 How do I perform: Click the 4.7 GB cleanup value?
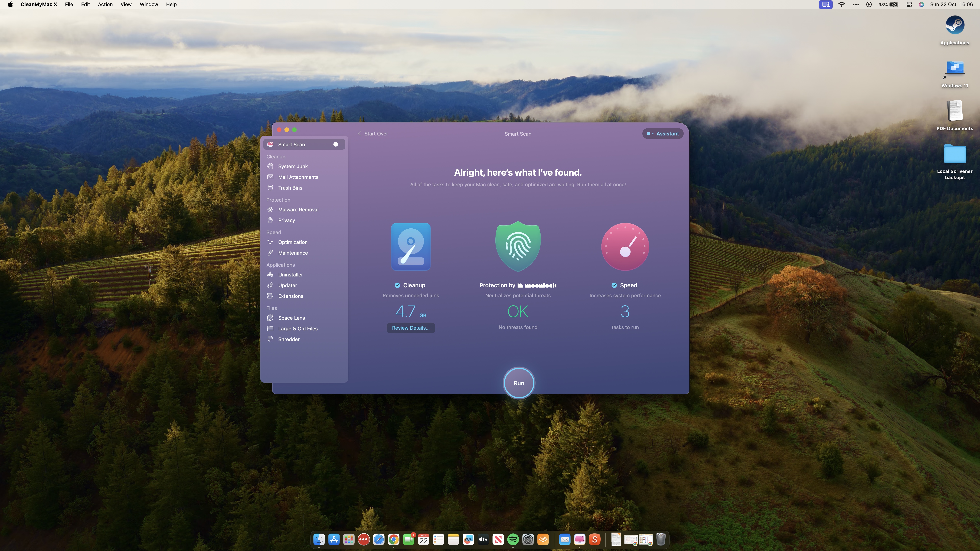(411, 312)
